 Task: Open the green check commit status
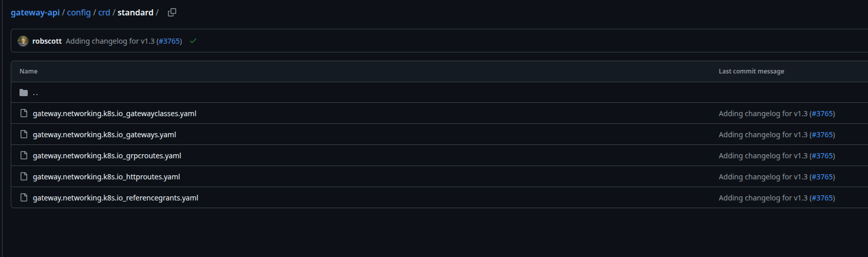click(x=193, y=41)
